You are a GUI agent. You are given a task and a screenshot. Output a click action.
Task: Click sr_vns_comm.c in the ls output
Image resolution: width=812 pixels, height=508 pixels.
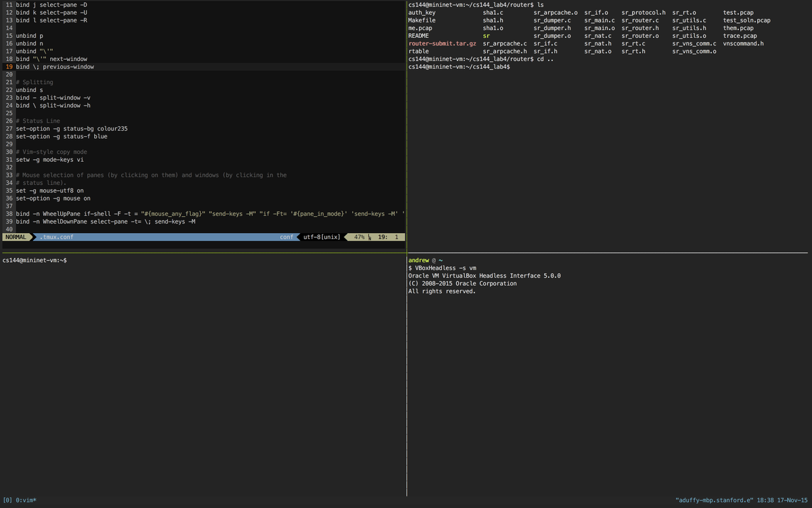tap(694, 43)
